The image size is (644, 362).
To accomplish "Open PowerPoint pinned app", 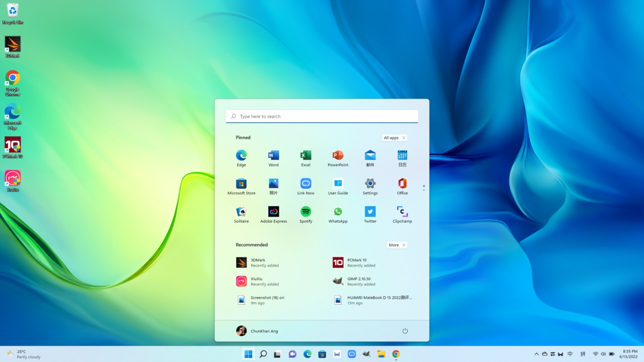I will tap(338, 158).
